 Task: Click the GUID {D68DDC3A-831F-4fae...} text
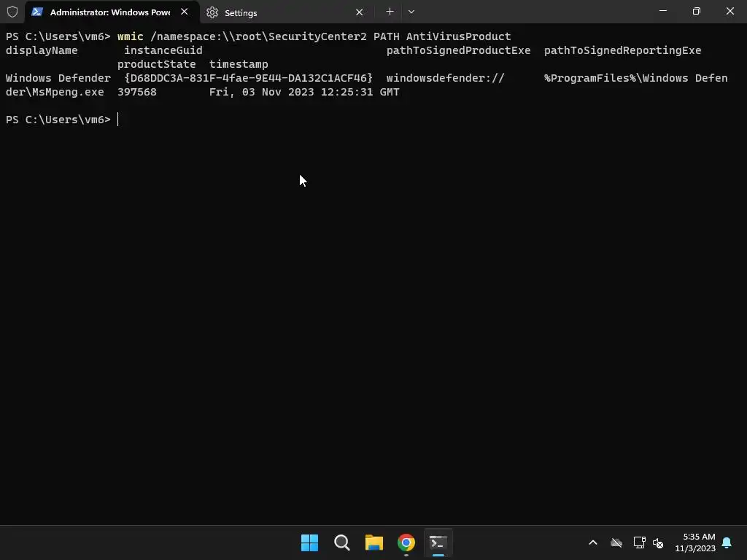pos(248,78)
